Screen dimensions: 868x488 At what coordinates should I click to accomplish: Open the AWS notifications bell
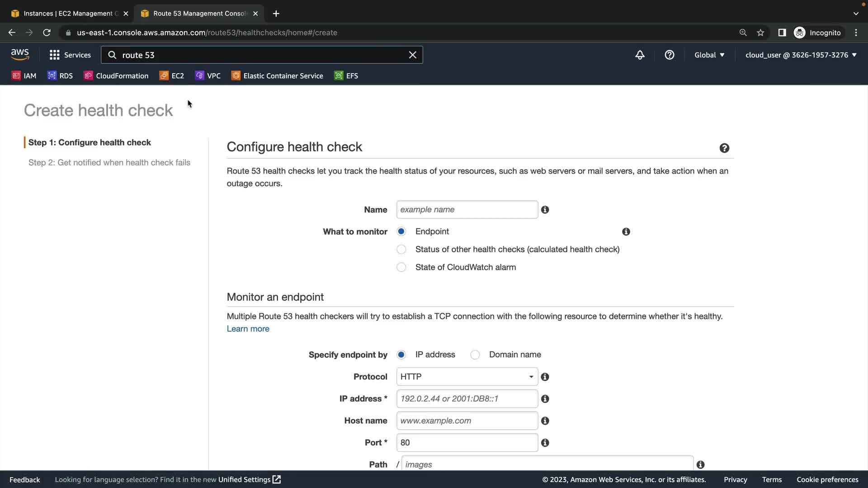tap(640, 55)
